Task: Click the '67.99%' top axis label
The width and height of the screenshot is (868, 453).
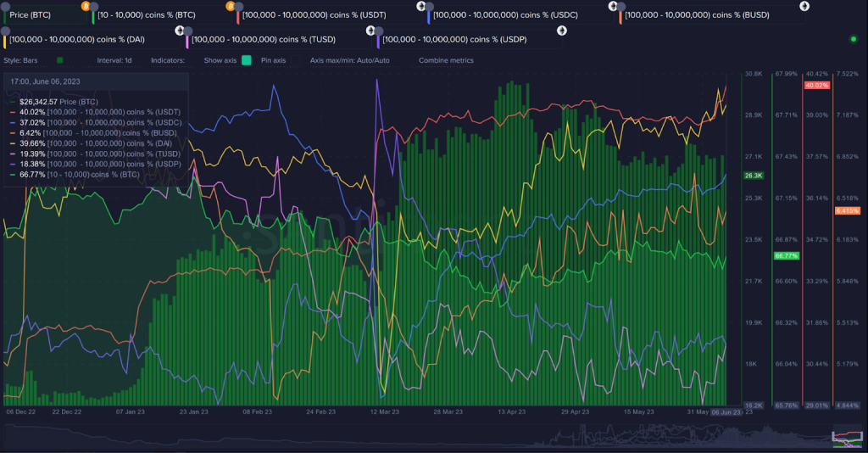Action: (787, 74)
